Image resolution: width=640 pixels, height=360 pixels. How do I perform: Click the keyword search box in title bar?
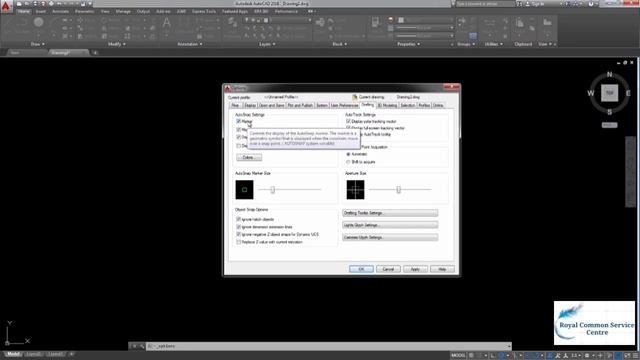click(x=485, y=4)
